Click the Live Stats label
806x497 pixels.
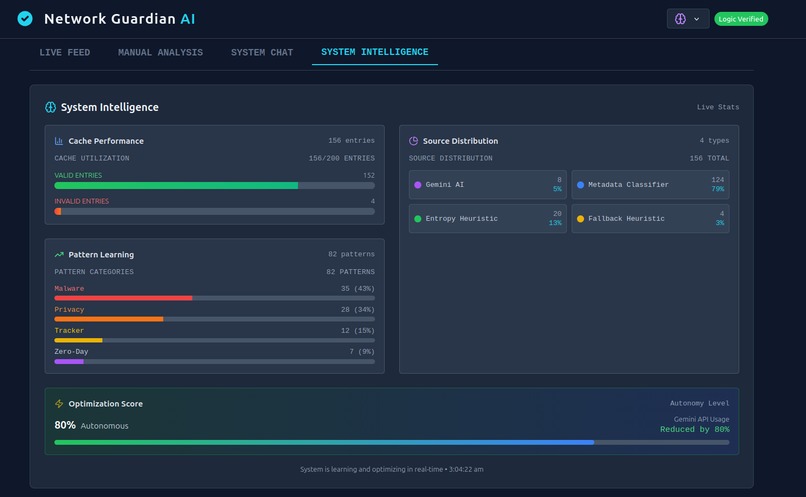click(x=718, y=107)
